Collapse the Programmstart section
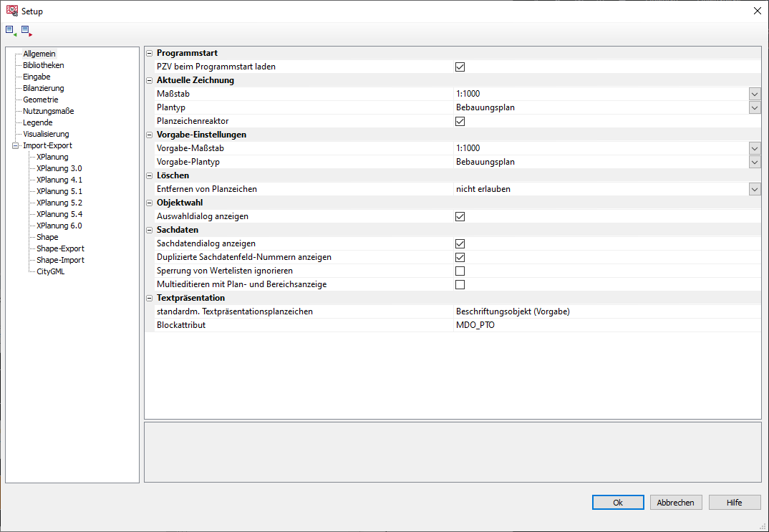The height and width of the screenshot is (532, 769). 150,53
